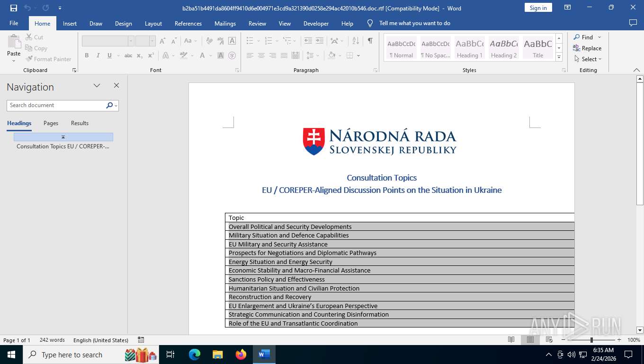Toggle the spelling and grammar check status icon

(x=141, y=340)
